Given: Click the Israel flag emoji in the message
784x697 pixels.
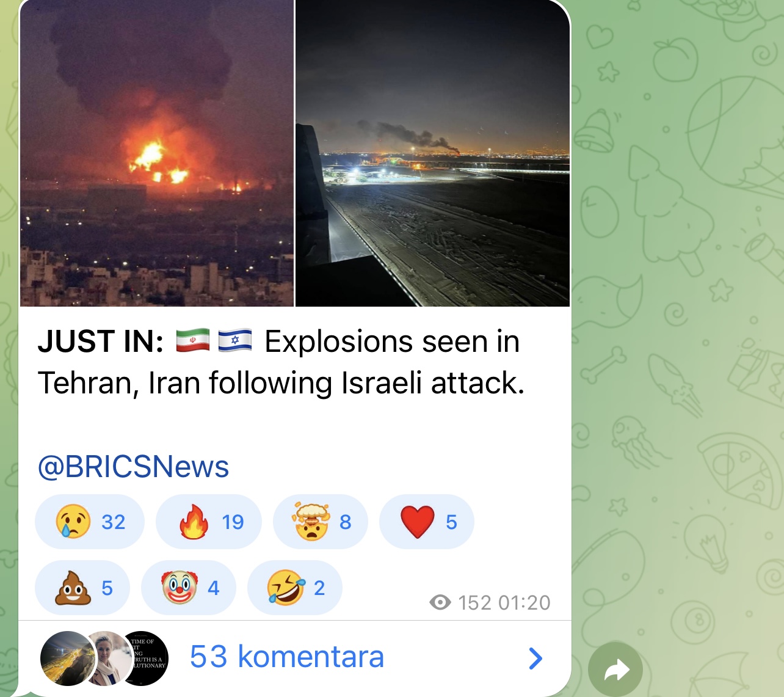Looking at the screenshot, I should [235, 341].
